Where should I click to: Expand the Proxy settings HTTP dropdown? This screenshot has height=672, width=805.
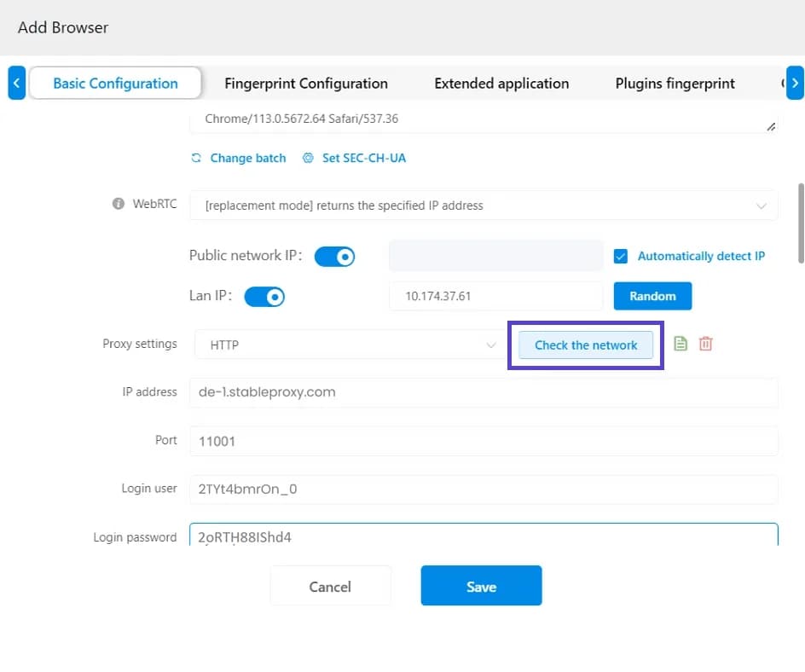[348, 345]
